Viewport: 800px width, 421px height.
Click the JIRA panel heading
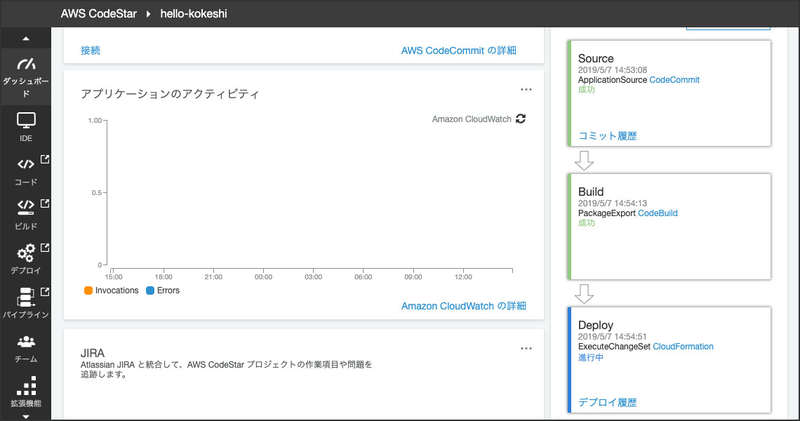tap(92, 353)
